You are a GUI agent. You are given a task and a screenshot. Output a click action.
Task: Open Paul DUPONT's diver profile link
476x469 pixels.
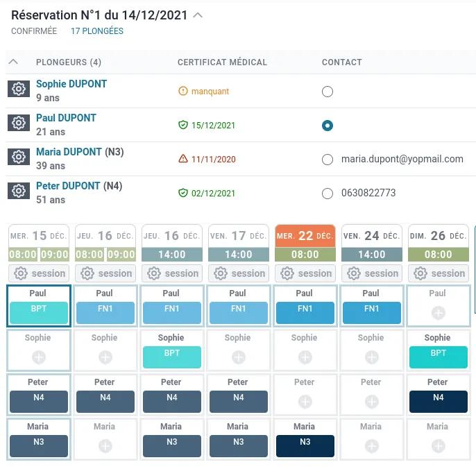[66, 118]
